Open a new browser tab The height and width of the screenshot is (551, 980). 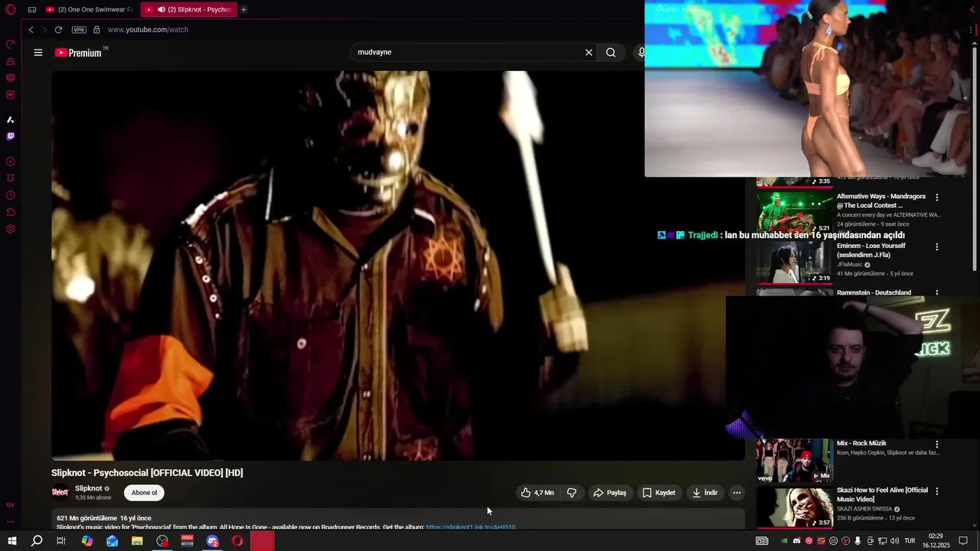(243, 10)
